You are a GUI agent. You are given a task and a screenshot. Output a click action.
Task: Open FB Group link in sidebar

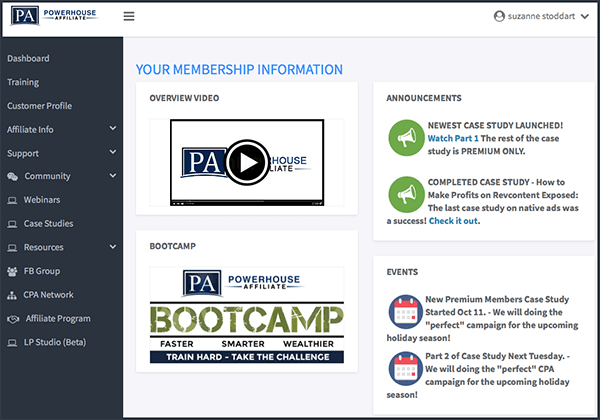[x=42, y=271]
